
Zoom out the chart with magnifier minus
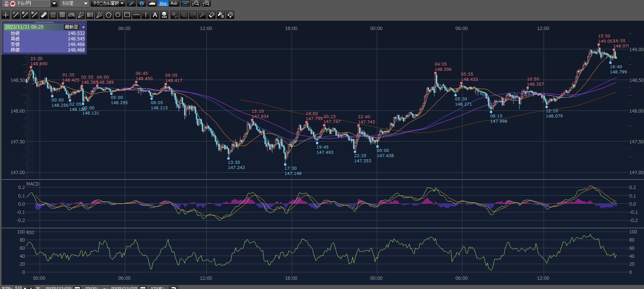[x=196, y=3]
